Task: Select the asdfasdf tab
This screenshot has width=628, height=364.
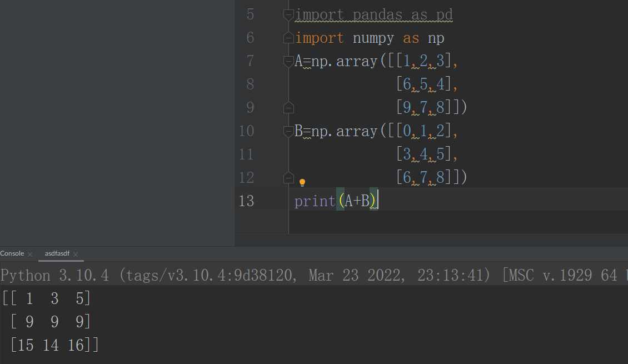Action: [58, 253]
